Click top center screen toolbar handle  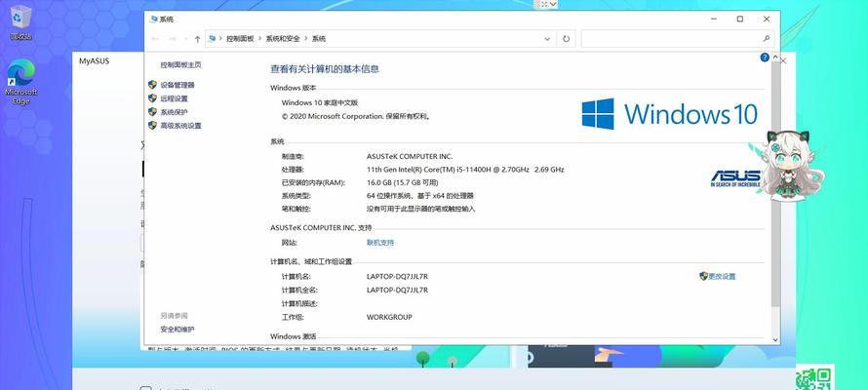[x=545, y=5]
